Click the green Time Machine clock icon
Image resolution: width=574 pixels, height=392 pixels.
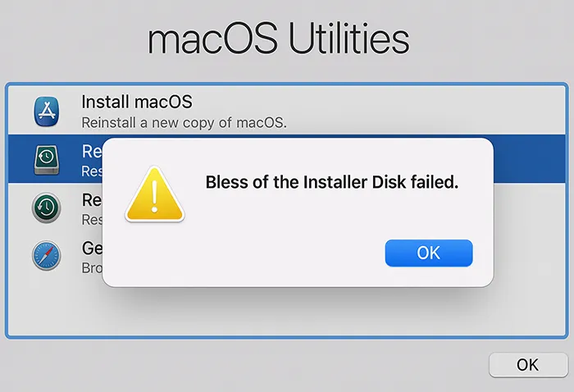47,207
